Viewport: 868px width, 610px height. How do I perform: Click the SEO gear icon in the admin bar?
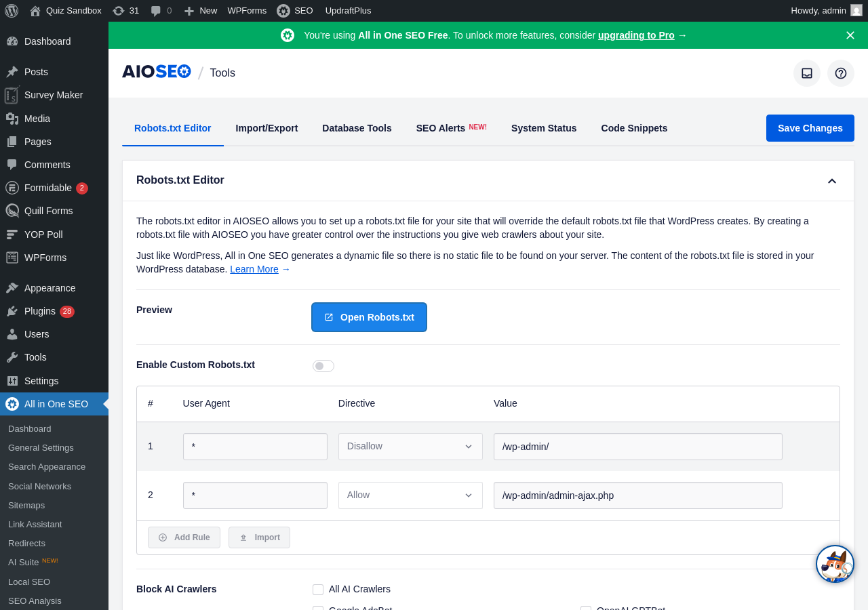click(x=283, y=11)
